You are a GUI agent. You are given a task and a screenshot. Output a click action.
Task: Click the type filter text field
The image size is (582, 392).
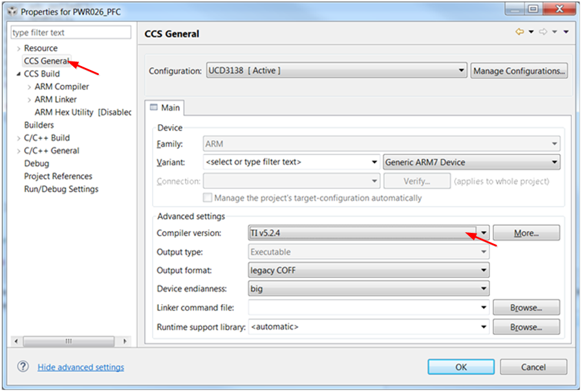[x=71, y=32]
